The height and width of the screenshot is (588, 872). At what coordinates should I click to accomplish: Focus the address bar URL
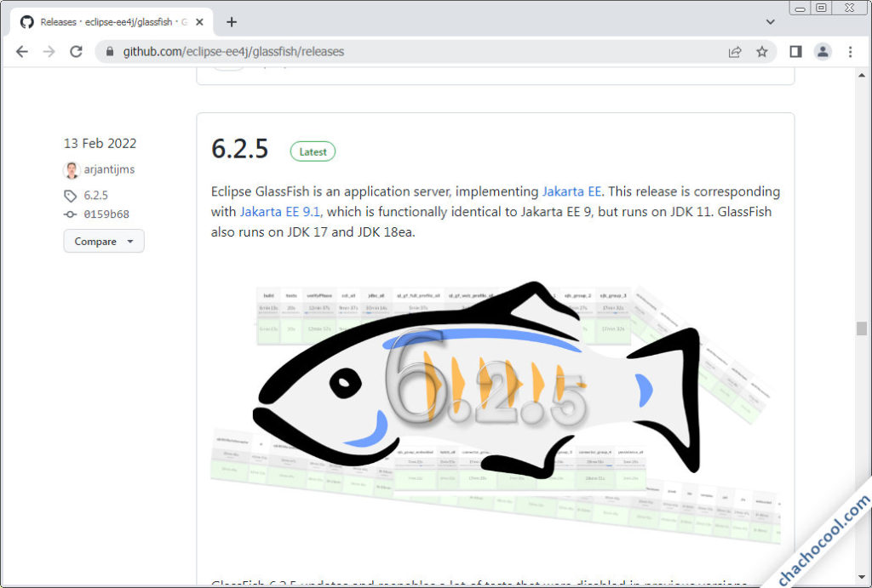[x=233, y=52]
